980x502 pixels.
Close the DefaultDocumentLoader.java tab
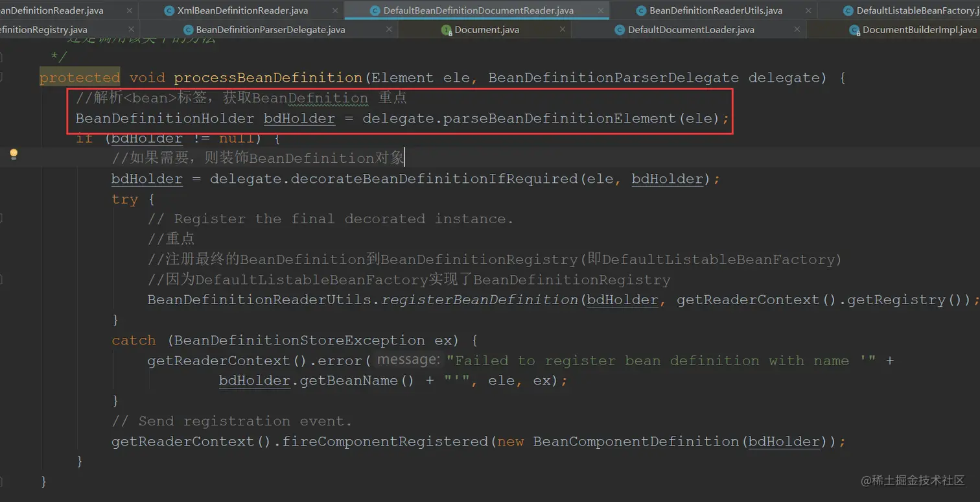pos(798,30)
